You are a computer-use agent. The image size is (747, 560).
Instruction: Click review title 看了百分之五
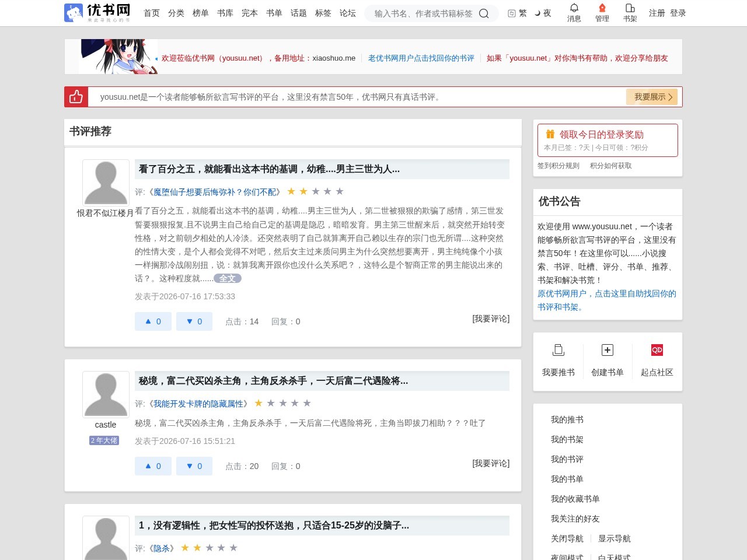click(269, 169)
